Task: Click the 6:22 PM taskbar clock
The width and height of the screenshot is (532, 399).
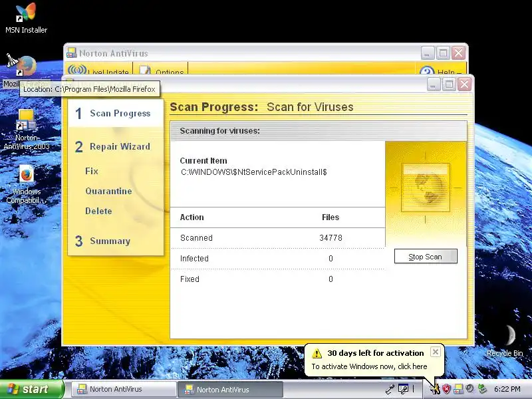Action: click(507, 389)
